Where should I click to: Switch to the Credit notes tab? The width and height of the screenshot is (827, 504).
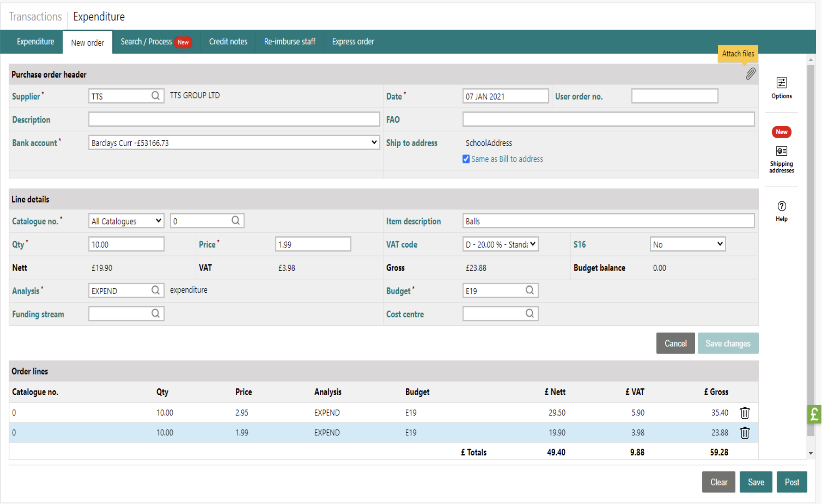228,42
